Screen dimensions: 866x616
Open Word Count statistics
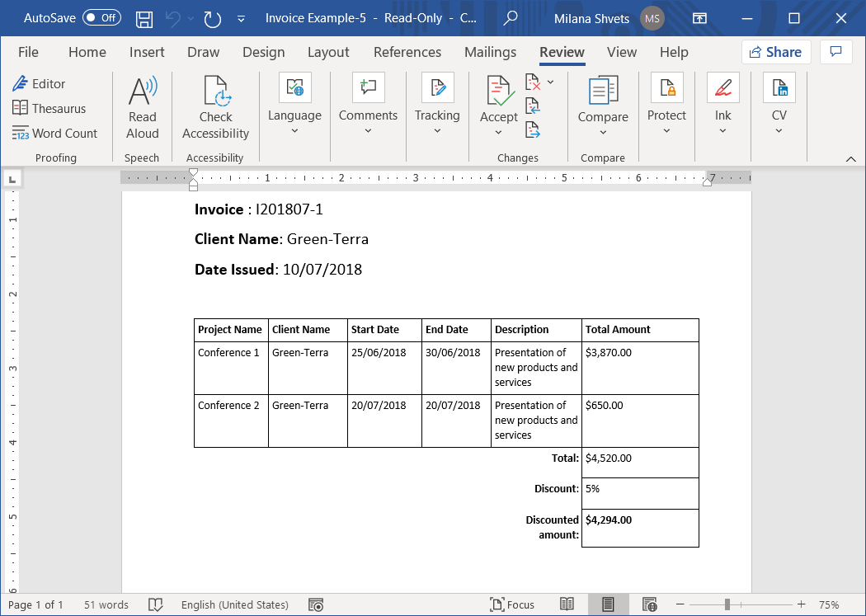(54, 134)
